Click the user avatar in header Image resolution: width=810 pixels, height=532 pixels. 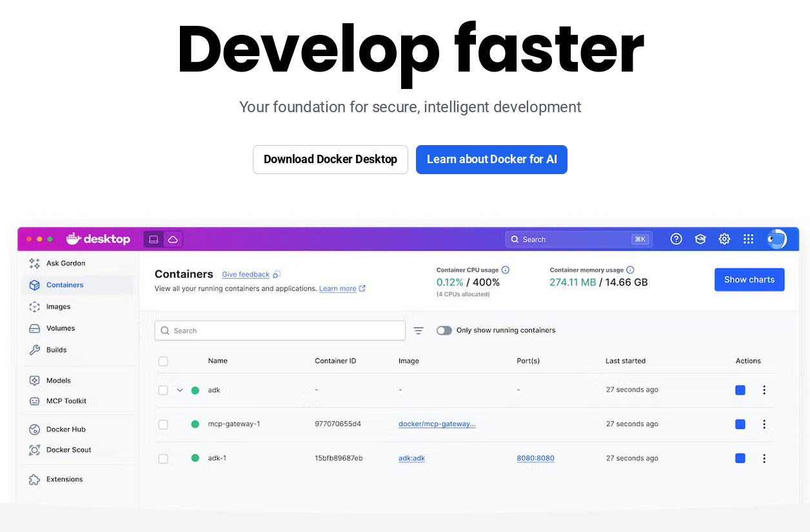point(776,239)
